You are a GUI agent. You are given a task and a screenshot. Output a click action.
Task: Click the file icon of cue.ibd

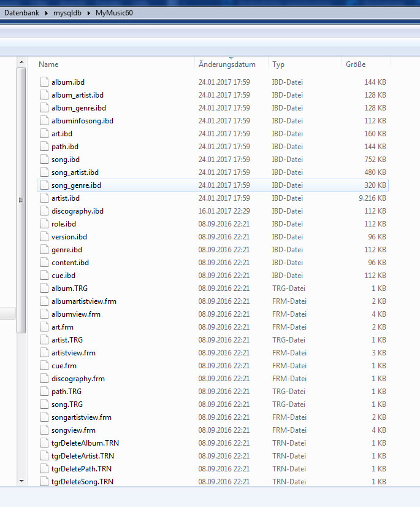pyautogui.click(x=44, y=276)
